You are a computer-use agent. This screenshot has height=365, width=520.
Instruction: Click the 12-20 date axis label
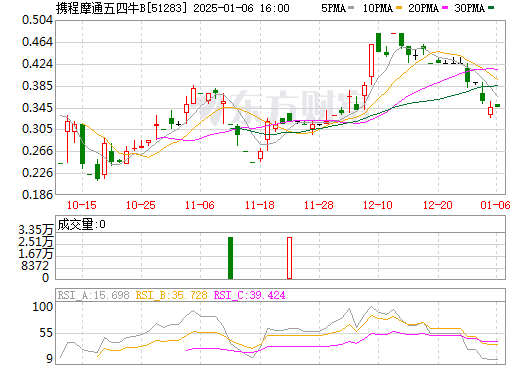[x=438, y=205]
